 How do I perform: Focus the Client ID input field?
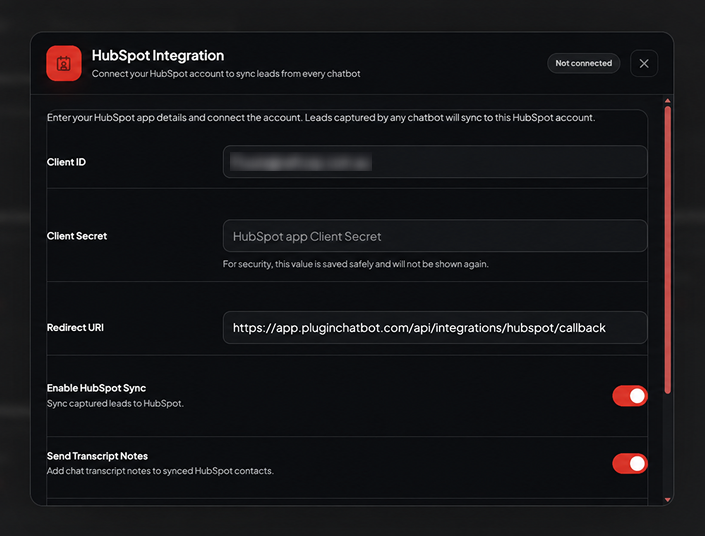coord(435,161)
